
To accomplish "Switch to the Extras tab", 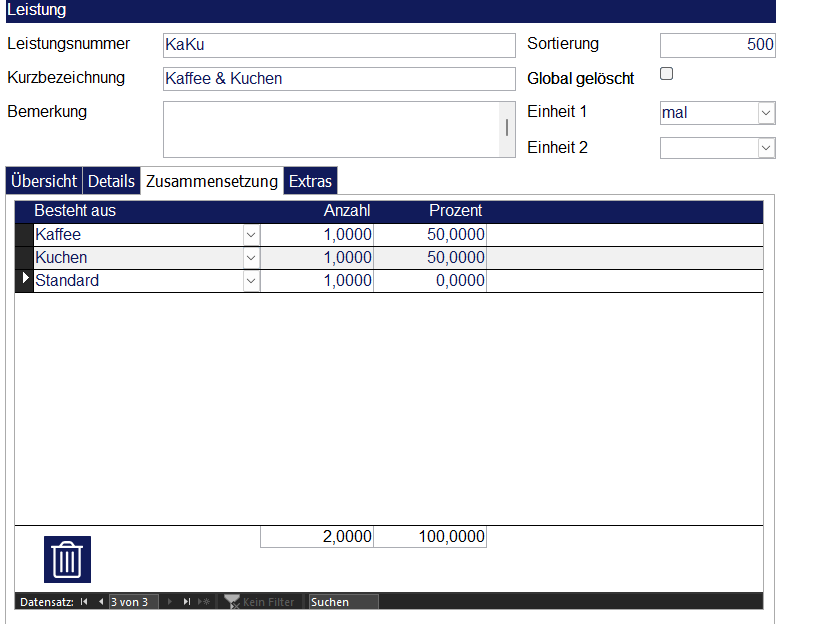I will (310, 181).
